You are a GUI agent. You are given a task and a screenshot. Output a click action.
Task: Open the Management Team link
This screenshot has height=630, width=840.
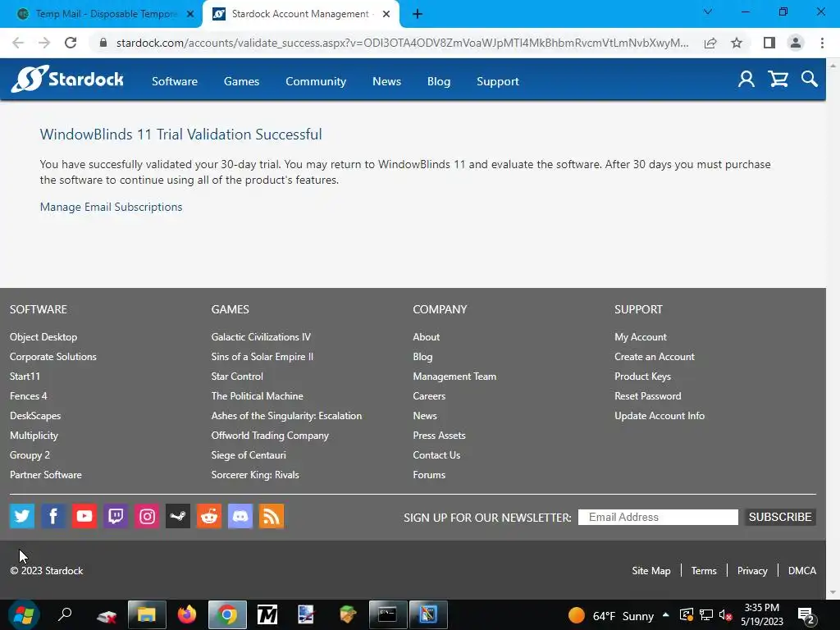coord(454,377)
